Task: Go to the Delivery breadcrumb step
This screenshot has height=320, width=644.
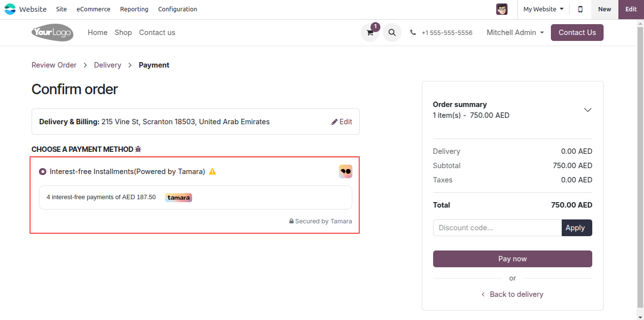Action: (x=107, y=65)
